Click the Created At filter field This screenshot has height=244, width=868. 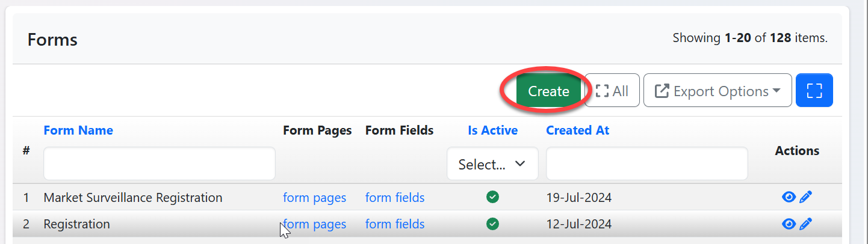point(646,163)
